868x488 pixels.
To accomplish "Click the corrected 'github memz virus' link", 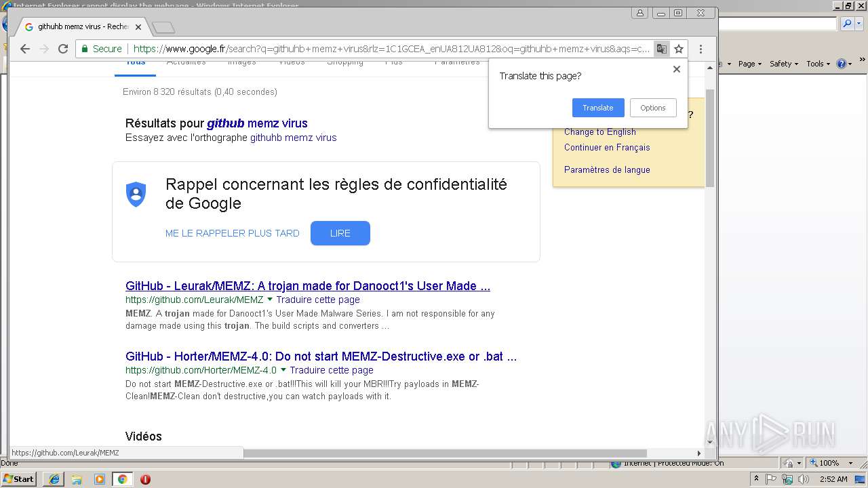I will [x=257, y=123].
